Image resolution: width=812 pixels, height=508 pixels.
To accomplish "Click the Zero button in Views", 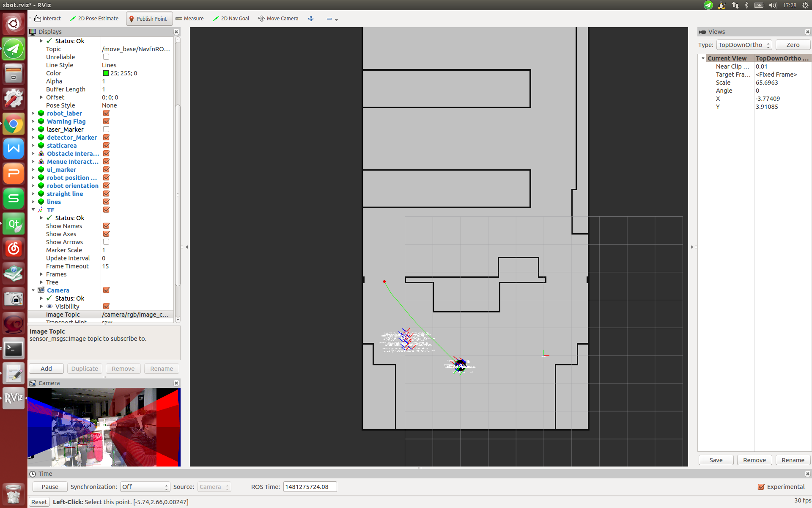I will point(793,45).
